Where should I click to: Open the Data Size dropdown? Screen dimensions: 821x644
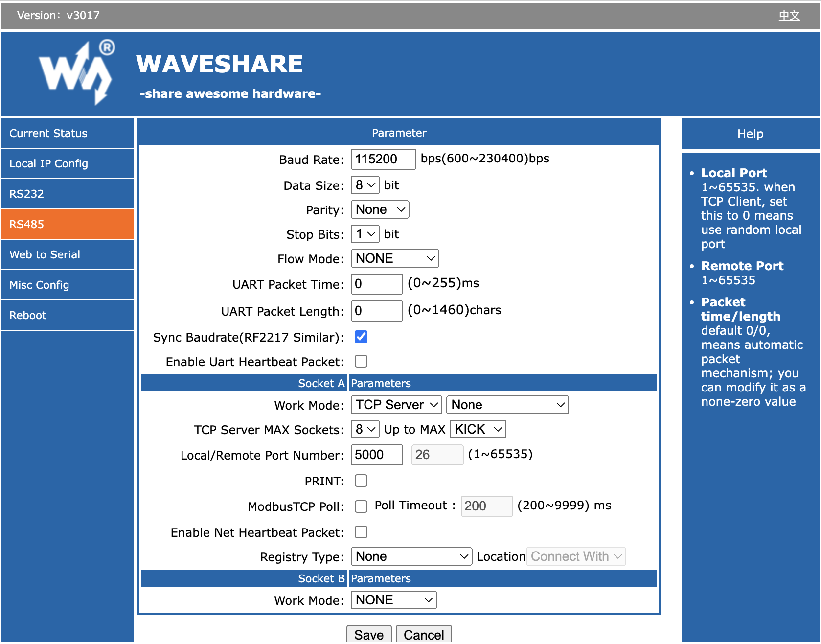(x=365, y=185)
